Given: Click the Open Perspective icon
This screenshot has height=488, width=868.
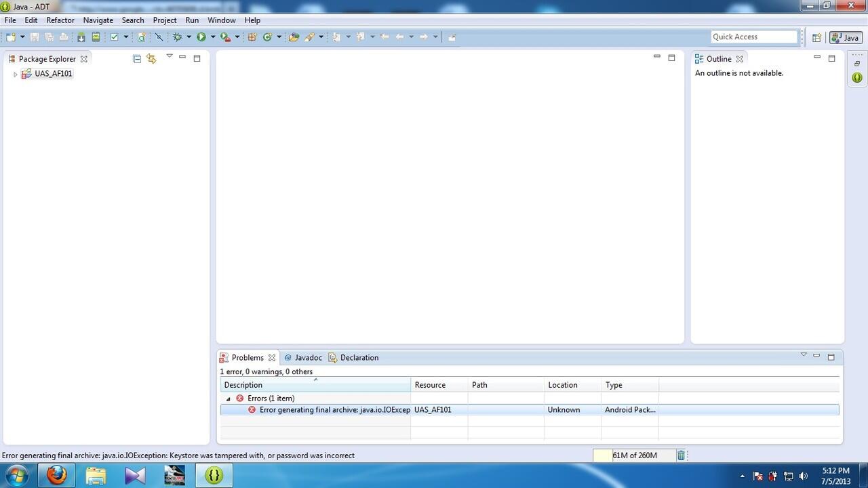Looking at the screenshot, I should pyautogui.click(x=816, y=37).
